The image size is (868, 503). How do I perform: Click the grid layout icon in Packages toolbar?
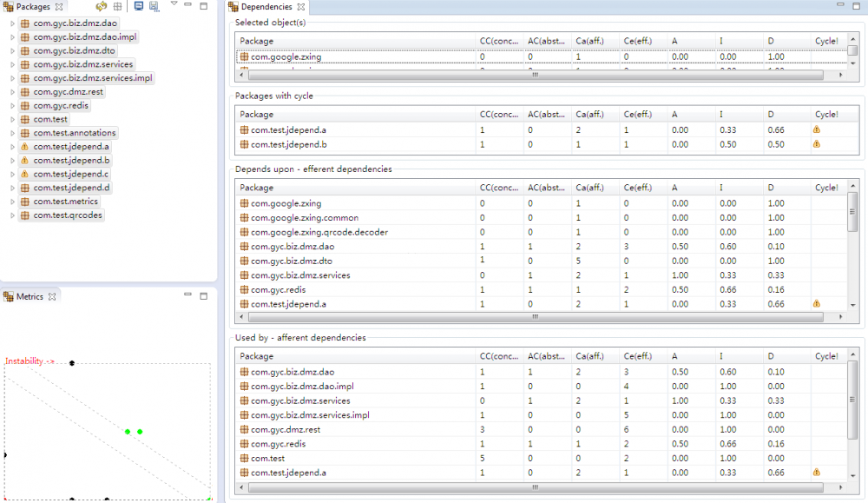click(118, 7)
